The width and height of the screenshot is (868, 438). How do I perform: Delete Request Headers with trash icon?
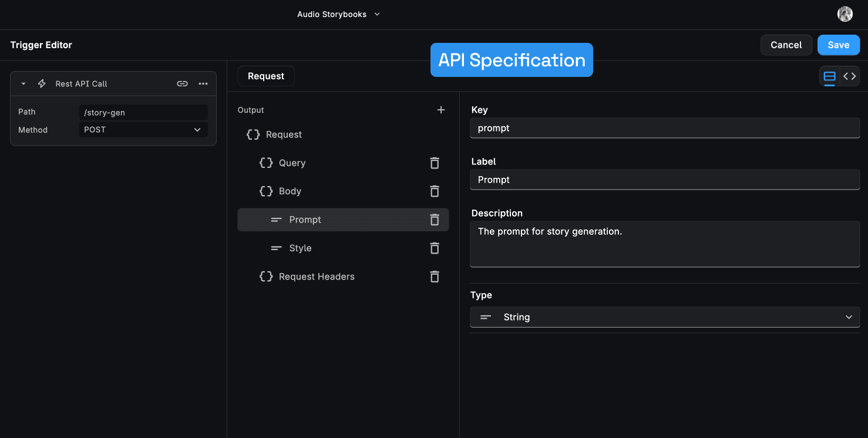435,277
